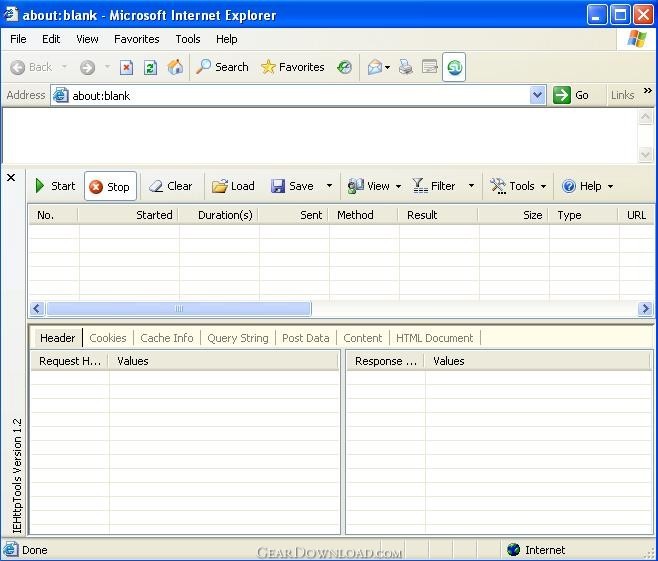This screenshot has height=561, width=658.
Task: Stop HTTP capture with Stop button
Action: 110,186
